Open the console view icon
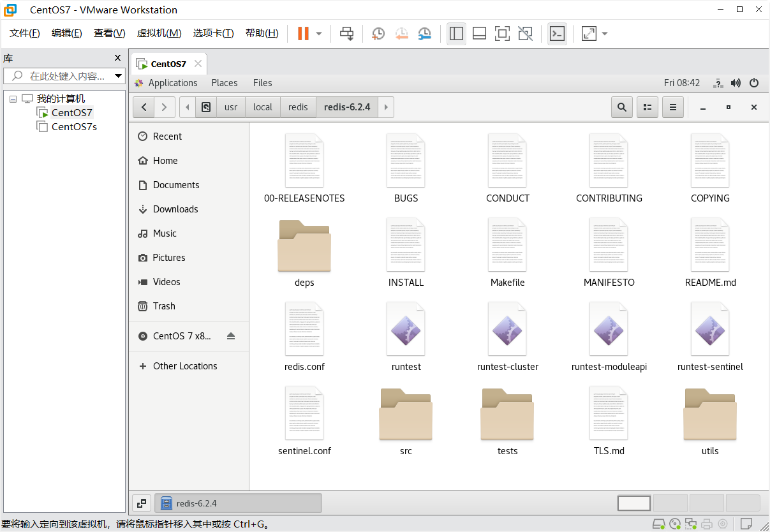Screen dimensions: 770x532 [x=557, y=33]
